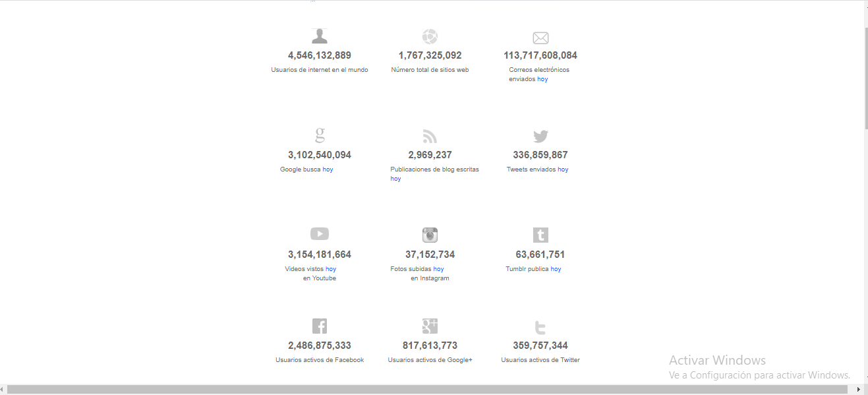Click 'Número total de sitios web' label

click(430, 70)
